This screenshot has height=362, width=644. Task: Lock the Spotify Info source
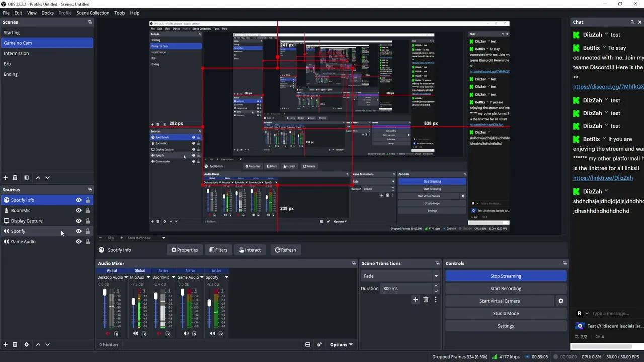(x=87, y=200)
